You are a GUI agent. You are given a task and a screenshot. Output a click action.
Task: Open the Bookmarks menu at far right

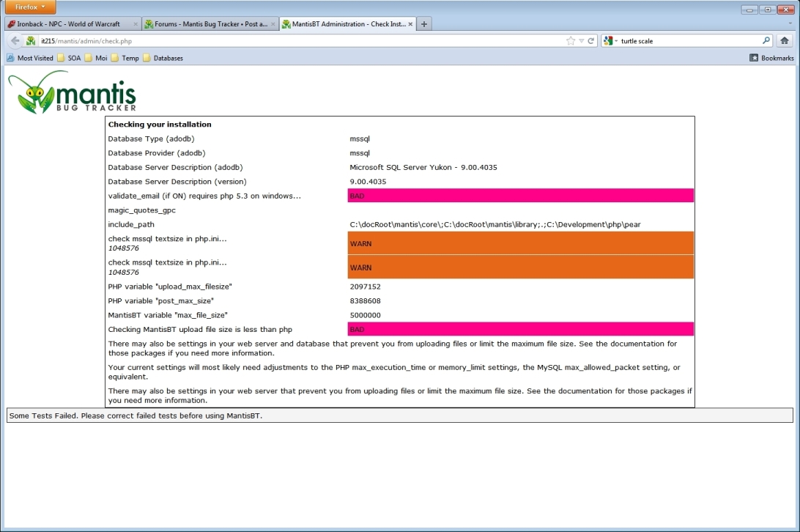pos(771,58)
